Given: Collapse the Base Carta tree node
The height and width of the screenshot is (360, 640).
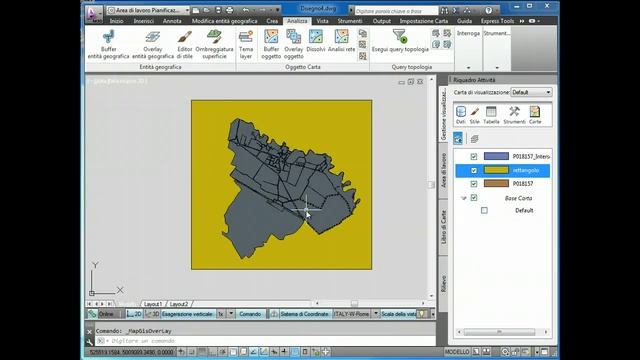Looking at the screenshot, I should (x=464, y=198).
